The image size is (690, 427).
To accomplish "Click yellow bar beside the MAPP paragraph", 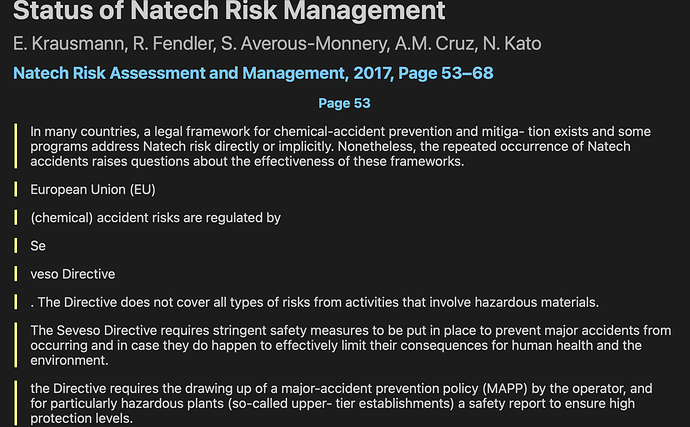I will pos(16,403).
